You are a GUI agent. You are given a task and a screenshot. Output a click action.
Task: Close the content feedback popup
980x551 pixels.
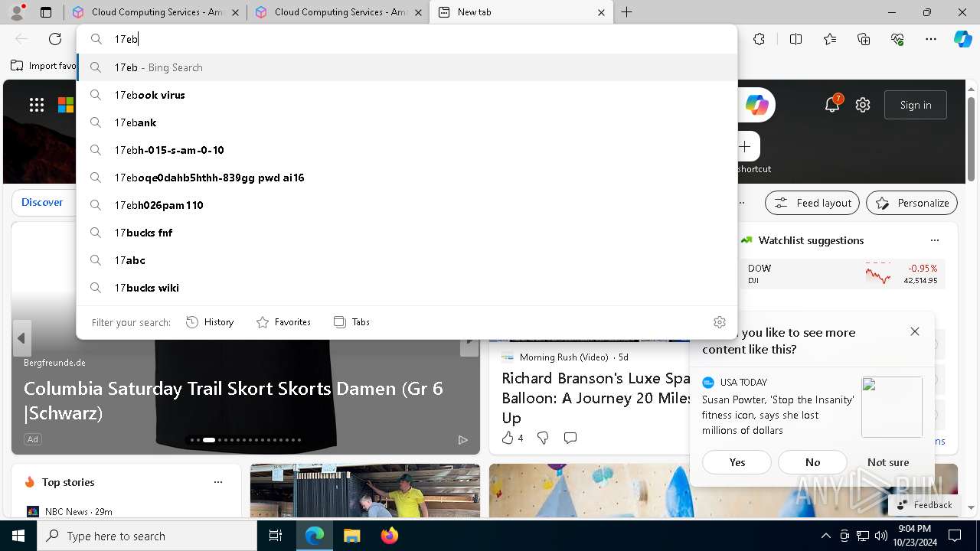coord(915,331)
